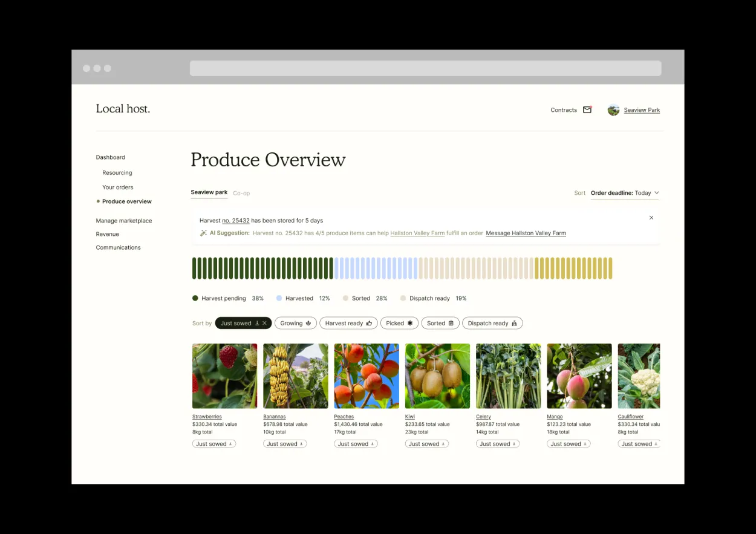The width and height of the screenshot is (756, 534).
Task: Click the blue Harvested legend dot
Action: pyautogui.click(x=279, y=298)
